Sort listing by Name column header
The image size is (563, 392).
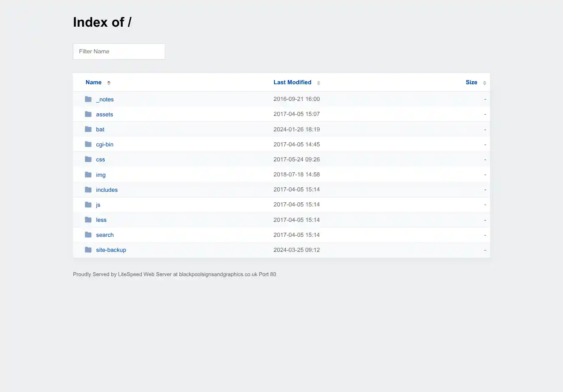(x=93, y=83)
